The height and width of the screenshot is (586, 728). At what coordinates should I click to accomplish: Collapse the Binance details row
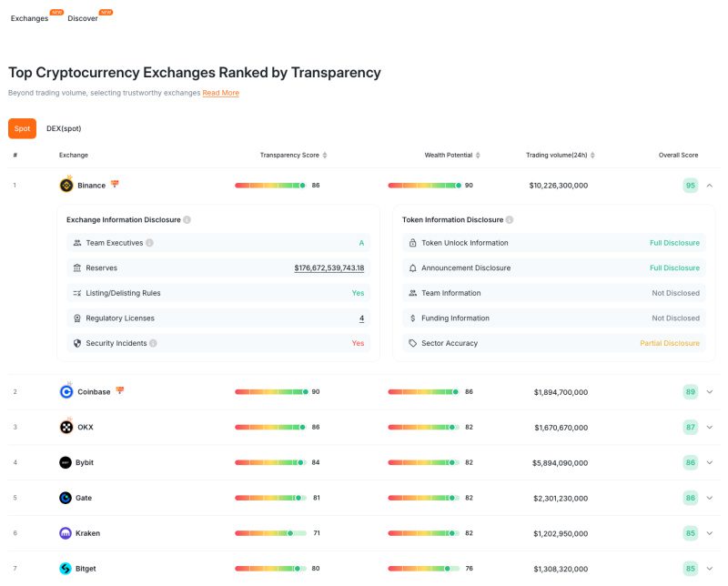pos(710,186)
